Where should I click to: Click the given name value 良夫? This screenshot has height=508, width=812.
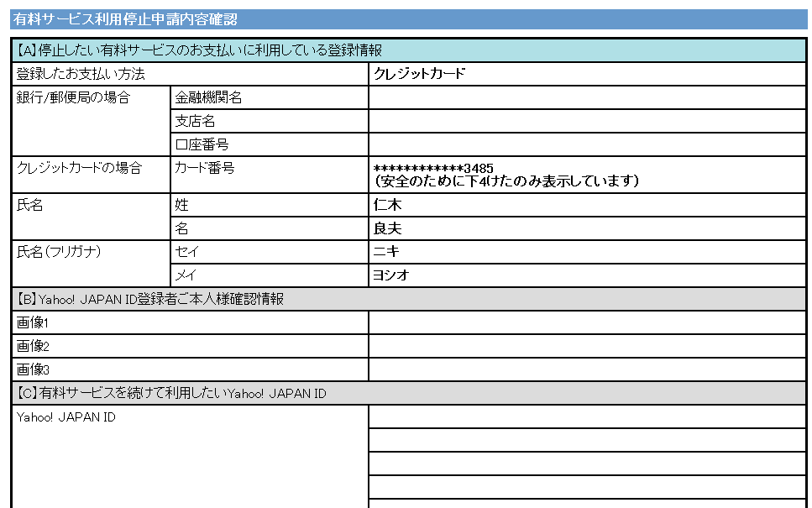pyautogui.click(x=387, y=228)
